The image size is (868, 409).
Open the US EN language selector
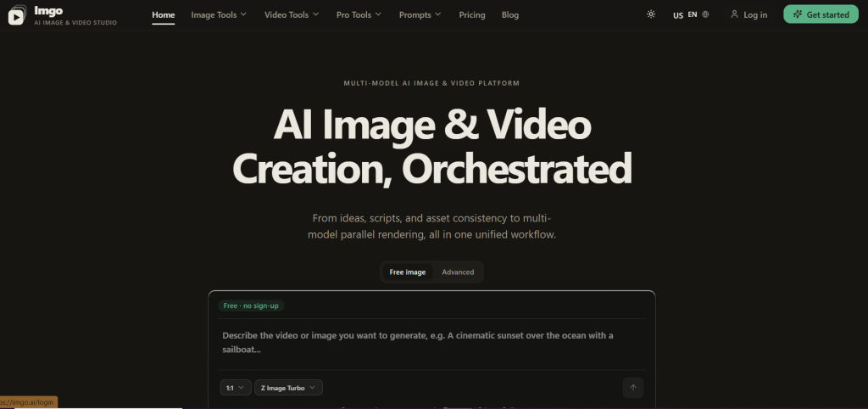click(x=691, y=15)
